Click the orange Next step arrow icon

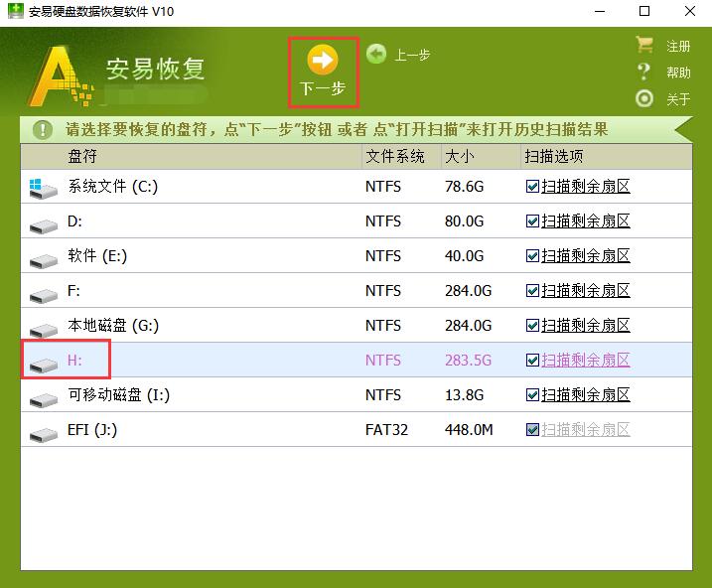coord(323,60)
